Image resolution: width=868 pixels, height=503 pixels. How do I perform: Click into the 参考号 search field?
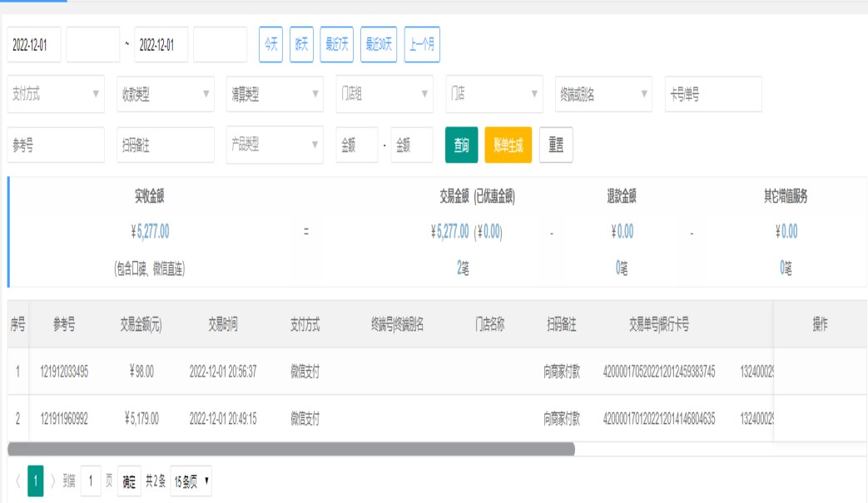tap(56, 145)
